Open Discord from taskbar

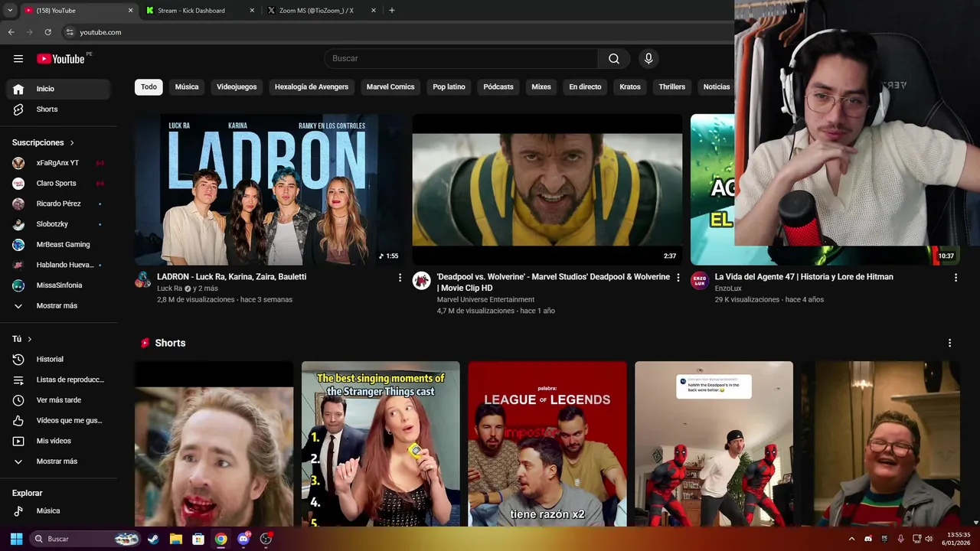[243, 539]
